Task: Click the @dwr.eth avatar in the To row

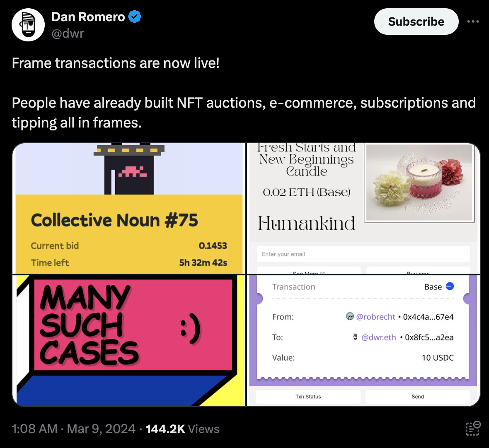Action: (354, 337)
